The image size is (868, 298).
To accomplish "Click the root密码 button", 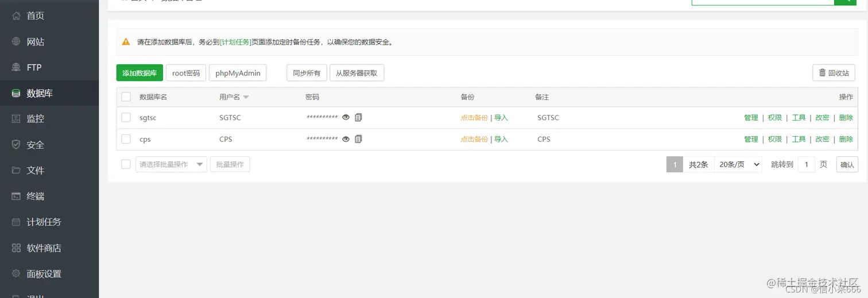I will tap(186, 73).
